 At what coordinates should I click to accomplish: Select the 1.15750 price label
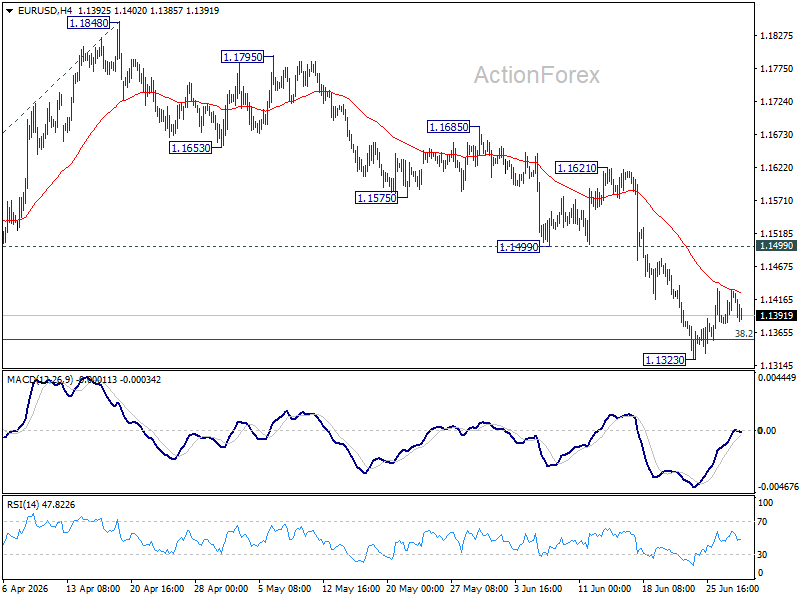pyautogui.click(x=376, y=197)
